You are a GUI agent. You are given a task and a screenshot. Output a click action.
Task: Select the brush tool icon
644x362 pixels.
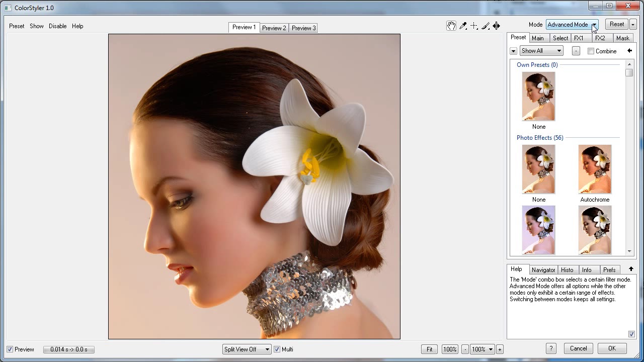(486, 26)
